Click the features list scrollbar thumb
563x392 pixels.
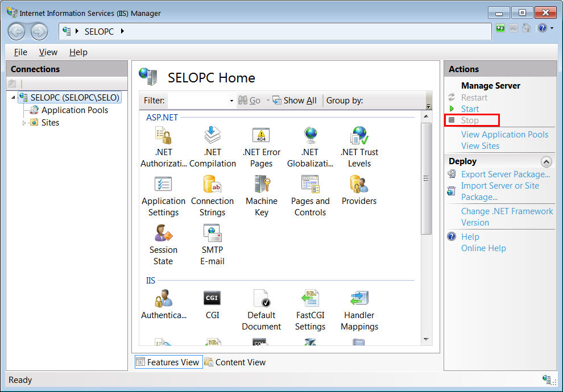click(x=426, y=178)
